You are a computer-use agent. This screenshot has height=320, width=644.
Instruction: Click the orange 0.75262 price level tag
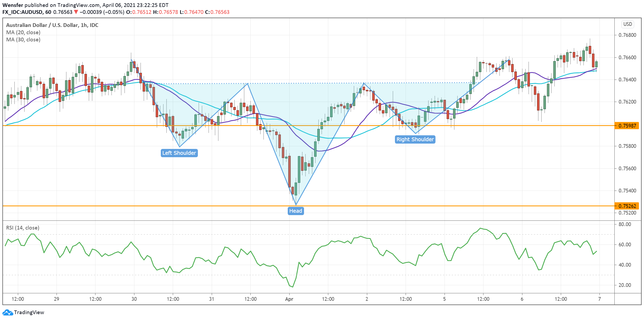[x=627, y=206]
